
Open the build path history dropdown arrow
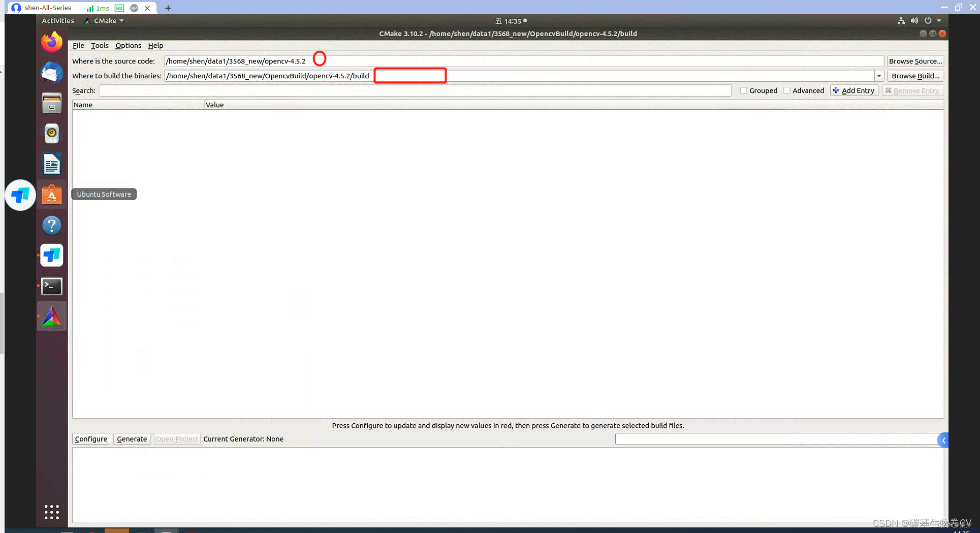point(879,76)
